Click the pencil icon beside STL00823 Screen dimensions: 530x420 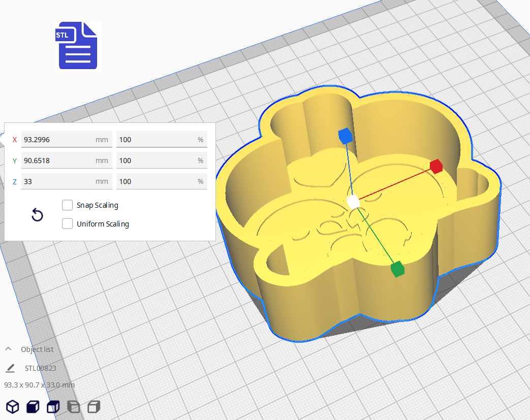[10, 368]
